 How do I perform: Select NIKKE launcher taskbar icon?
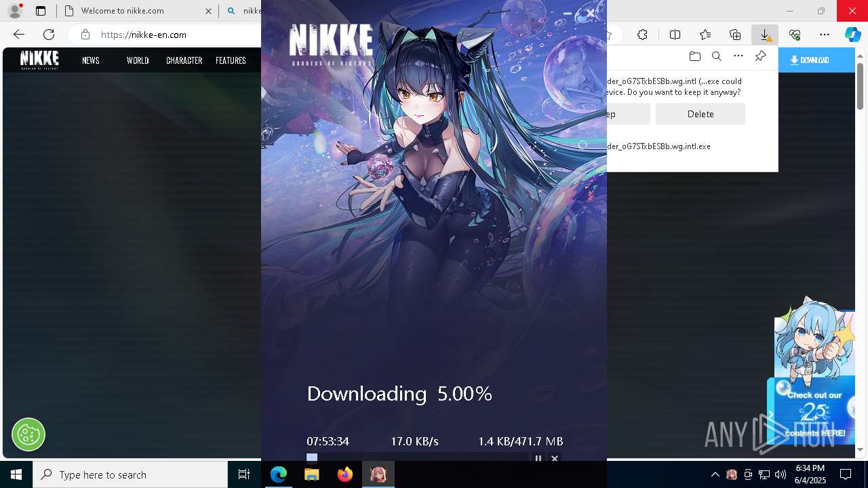[378, 474]
